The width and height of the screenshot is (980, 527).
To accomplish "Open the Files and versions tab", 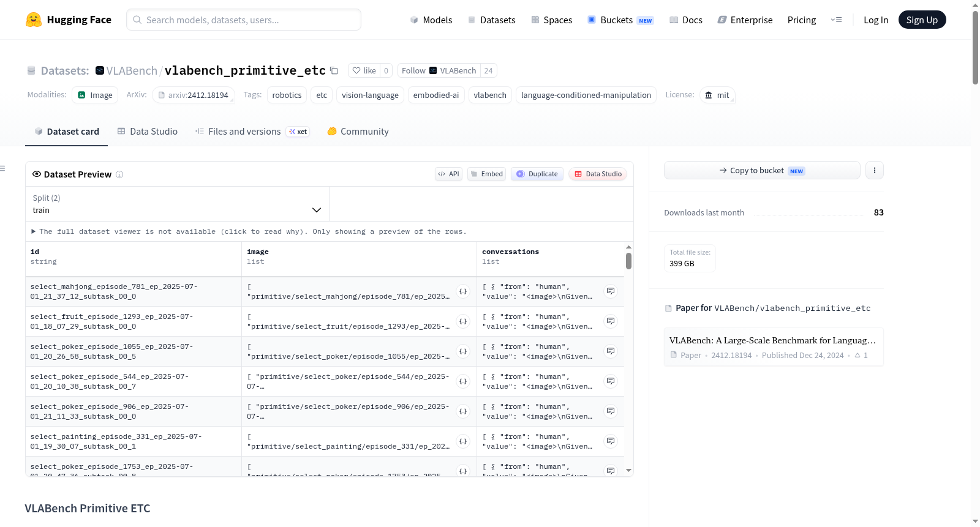I will 252,132.
